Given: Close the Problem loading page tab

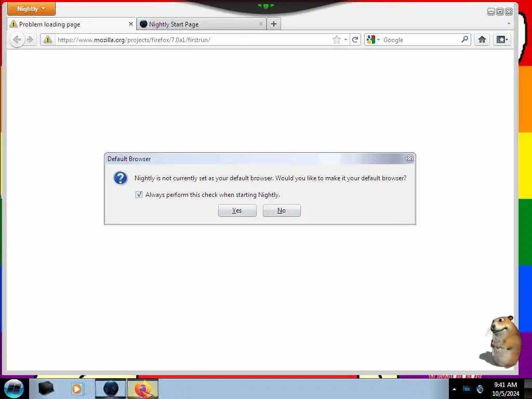Looking at the screenshot, I should (130, 24).
